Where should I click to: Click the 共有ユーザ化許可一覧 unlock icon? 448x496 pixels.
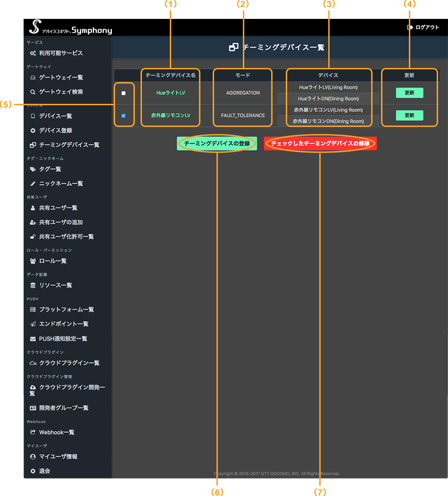coord(33,236)
